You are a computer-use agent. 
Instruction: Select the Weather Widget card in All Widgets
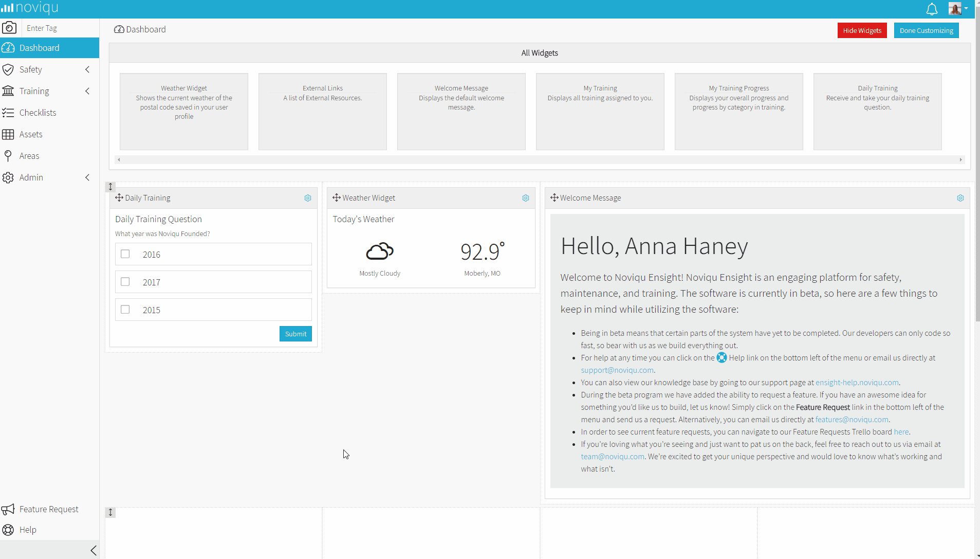184,112
